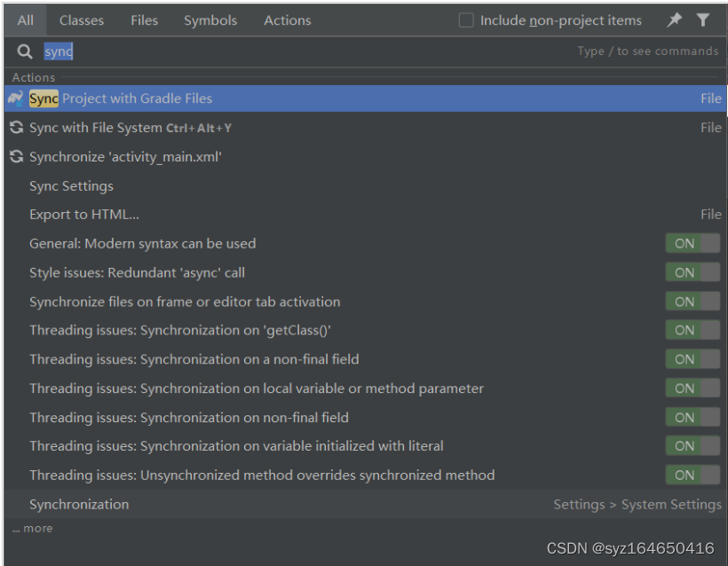Toggle Synchronization on 'getClass()' switch
The width and height of the screenshot is (728, 566).
point(692,330)
